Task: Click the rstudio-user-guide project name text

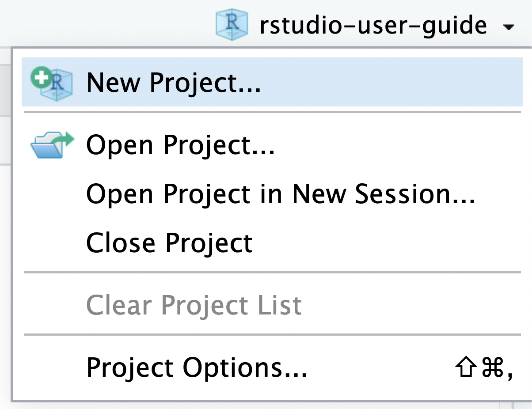Action: pyautogui.click(x=373, y=25)
